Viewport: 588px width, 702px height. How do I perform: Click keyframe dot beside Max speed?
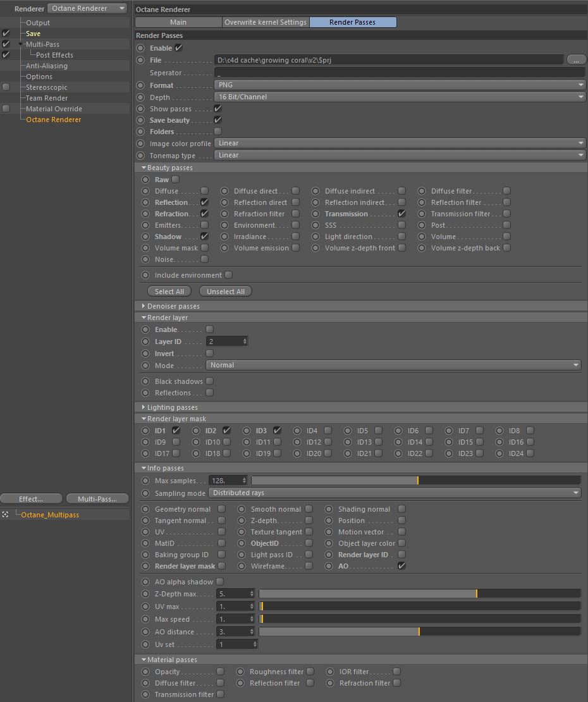point(145,619)
